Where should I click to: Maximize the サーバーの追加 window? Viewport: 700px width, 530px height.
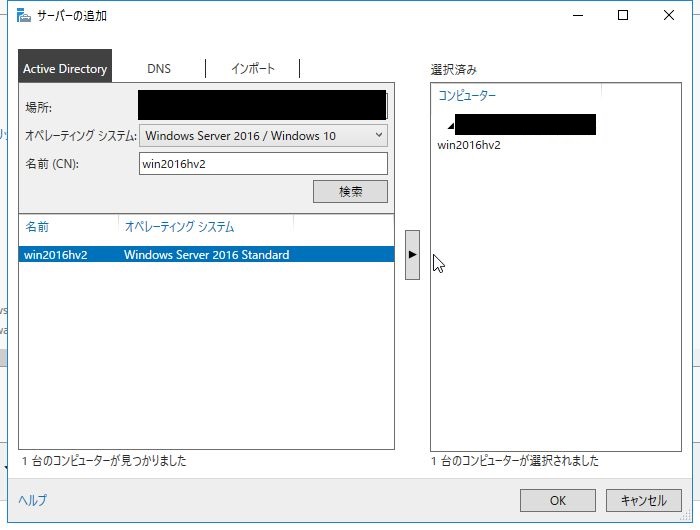(x=623, y=15)
